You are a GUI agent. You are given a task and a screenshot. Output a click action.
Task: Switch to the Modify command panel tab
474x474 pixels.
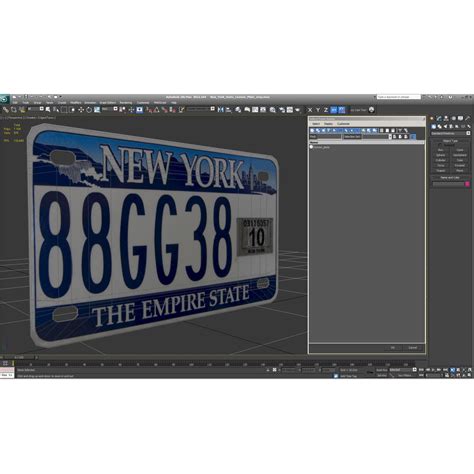[x=439, y=118]
